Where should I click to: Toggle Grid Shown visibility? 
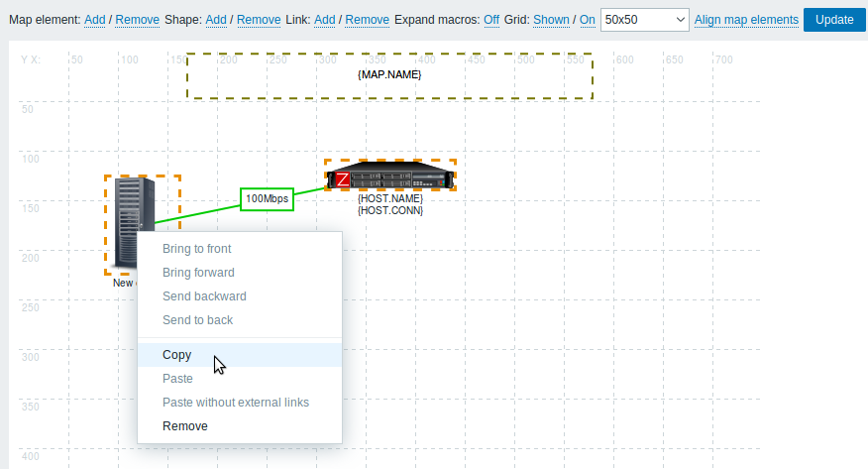pos(551,20)
